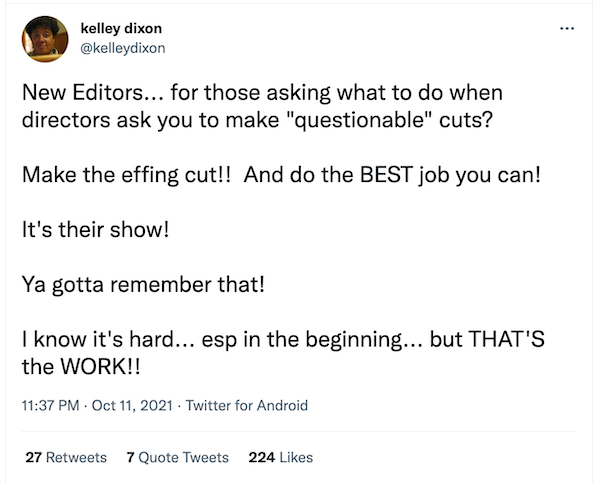Open the three-dot more options menu
This screenshot has width=600, height=483.
567,28
